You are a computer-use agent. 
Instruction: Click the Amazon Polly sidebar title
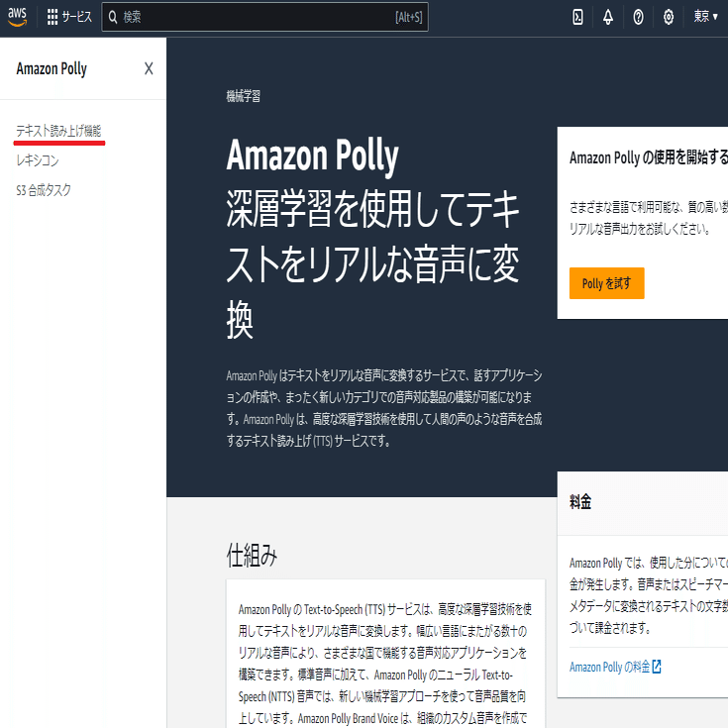pos(52,68)
